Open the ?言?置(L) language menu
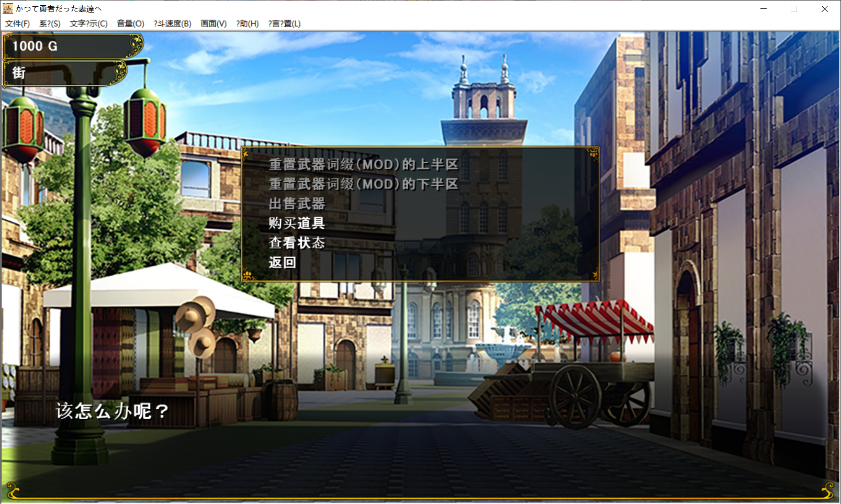 pos(284,24)
